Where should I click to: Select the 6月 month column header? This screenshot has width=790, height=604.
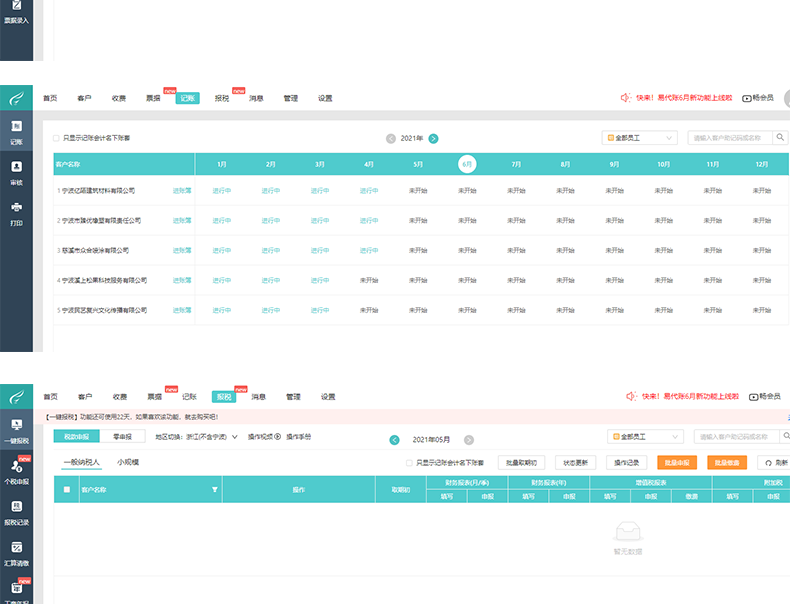[x=467, y=164]
